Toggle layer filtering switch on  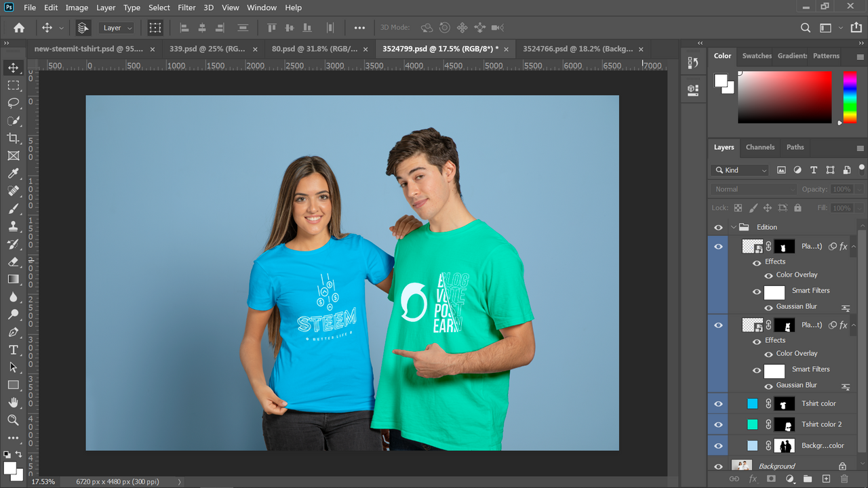click(x=862, y=169)
